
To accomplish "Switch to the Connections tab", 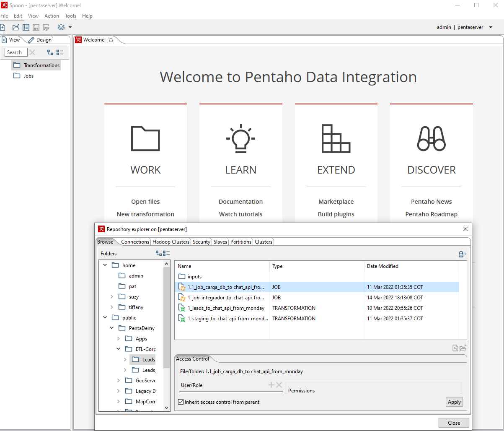I will (135, 242).
